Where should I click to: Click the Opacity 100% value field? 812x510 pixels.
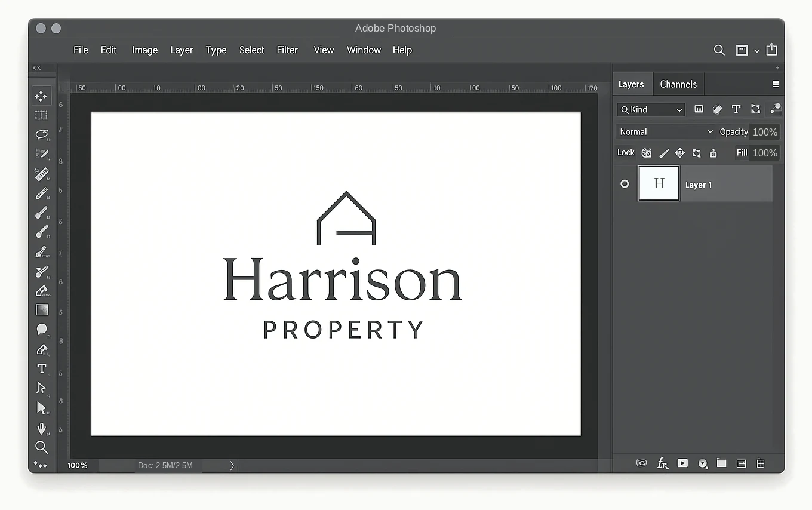765,132
